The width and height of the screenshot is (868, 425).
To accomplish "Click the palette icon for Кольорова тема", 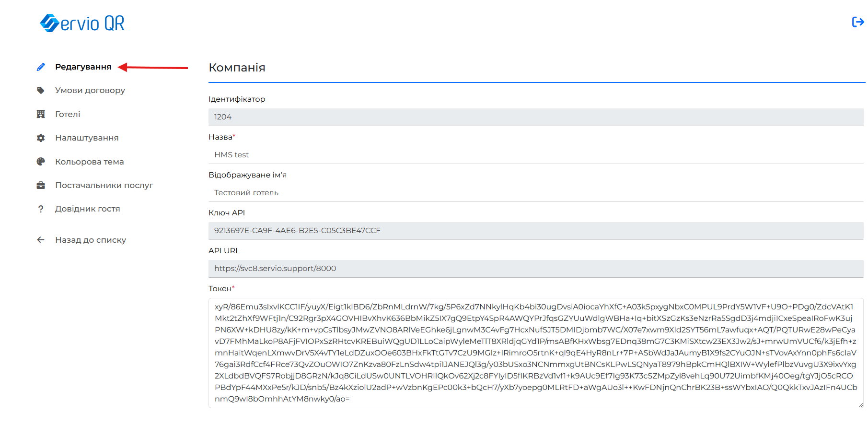I will 41,162.
